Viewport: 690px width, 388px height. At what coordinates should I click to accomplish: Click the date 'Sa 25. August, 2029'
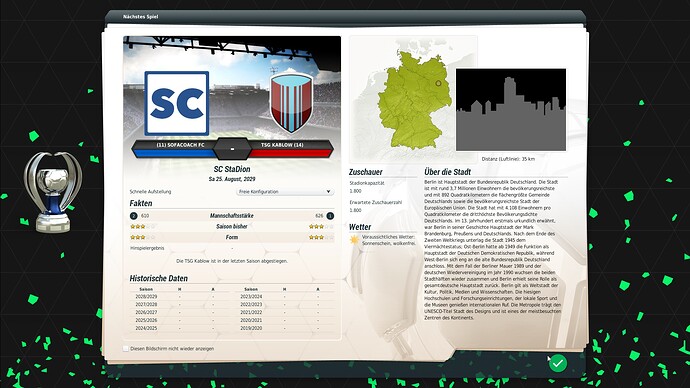(x=232, y=179)
